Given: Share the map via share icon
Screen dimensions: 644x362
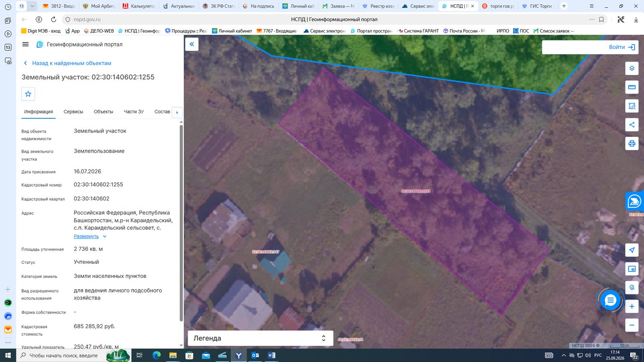Looking at the screenshot, I should pos(632,125).
